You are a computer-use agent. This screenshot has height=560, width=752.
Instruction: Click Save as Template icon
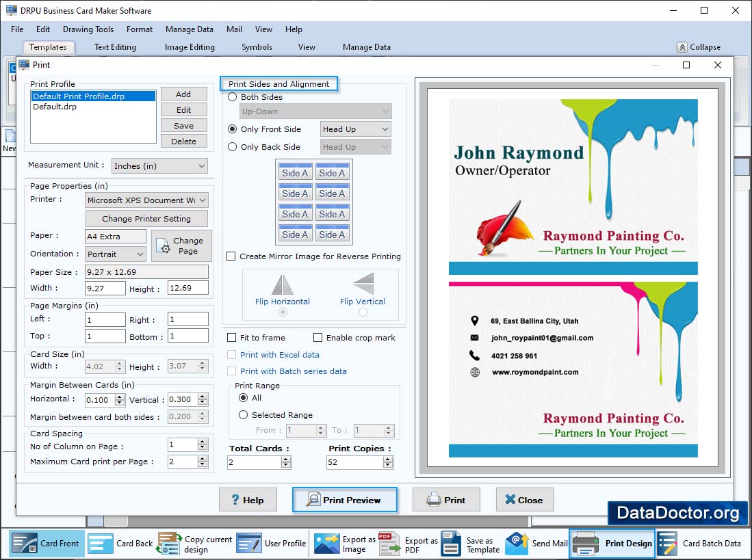click(451, 543)
